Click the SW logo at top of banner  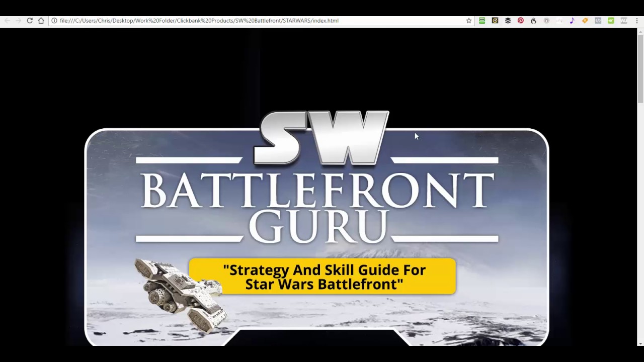321,138
